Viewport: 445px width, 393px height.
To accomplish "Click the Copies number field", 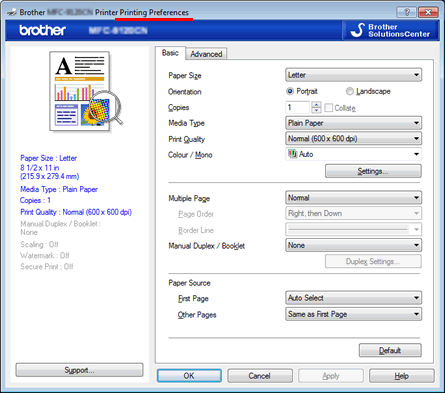I will (x=298, y=107).
